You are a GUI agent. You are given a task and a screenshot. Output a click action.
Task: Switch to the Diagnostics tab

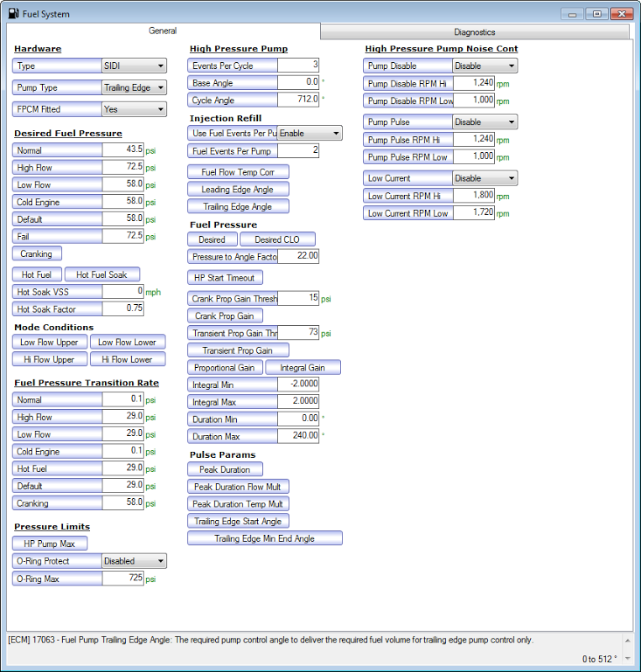(475, 32)
